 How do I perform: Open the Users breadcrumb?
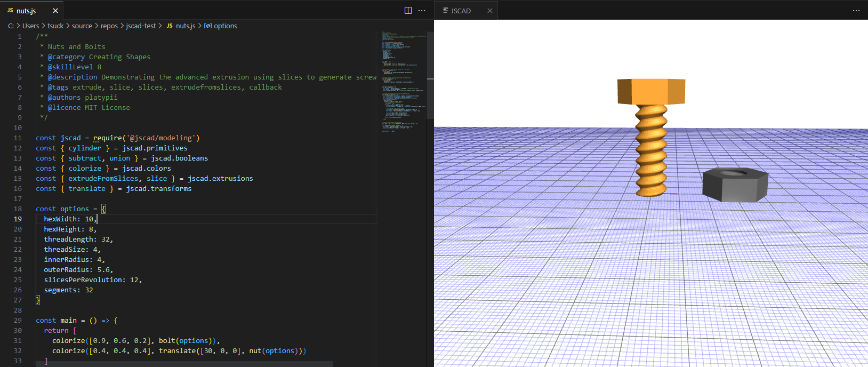(30, 26)
